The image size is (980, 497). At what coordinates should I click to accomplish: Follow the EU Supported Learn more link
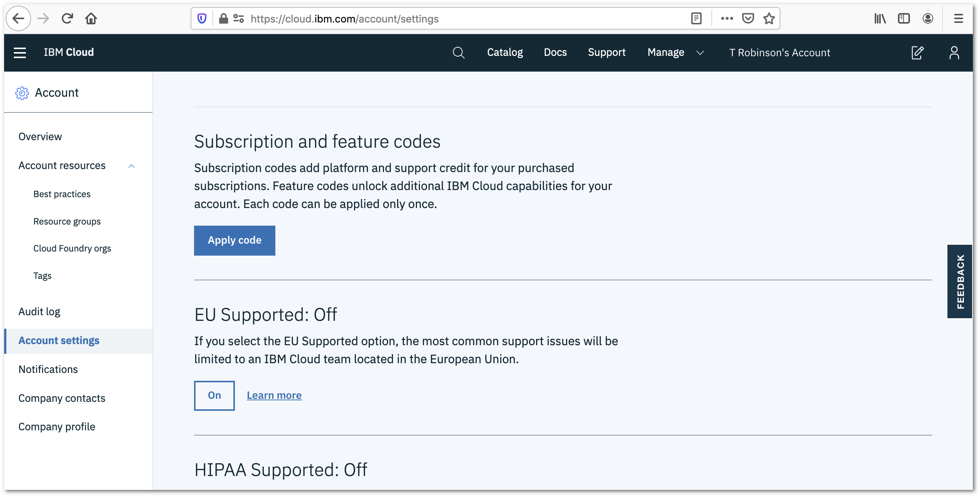[274, 395]
